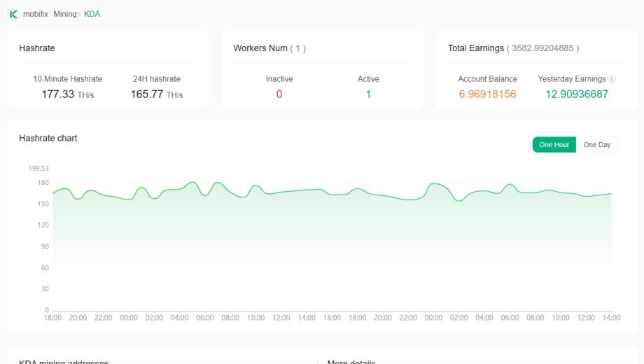Click the 14:00 final marker on chart axis

[x=611, y=318]
